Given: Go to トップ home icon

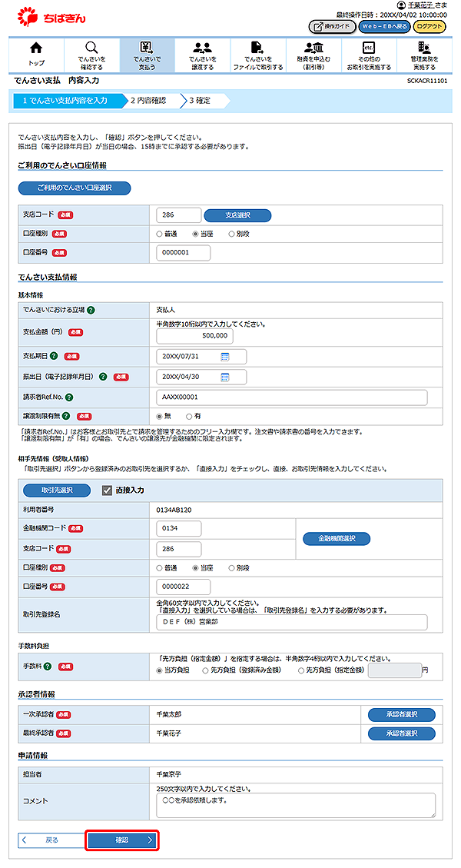Looking at the screenshot, I should 36,55.
